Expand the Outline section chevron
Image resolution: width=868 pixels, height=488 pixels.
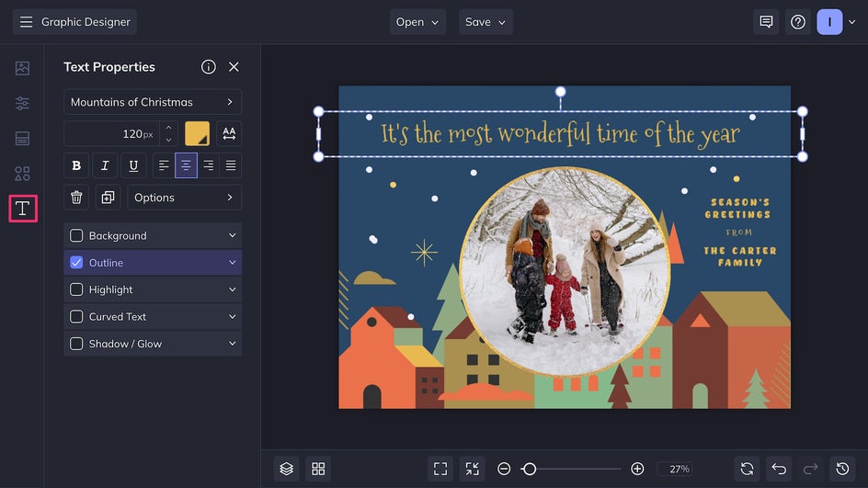point(232,263)
